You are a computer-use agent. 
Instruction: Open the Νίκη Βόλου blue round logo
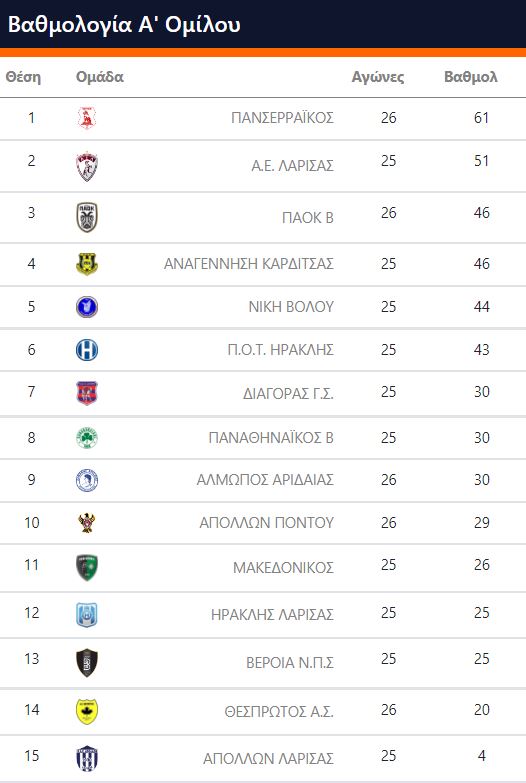click(x=86, y=307)
